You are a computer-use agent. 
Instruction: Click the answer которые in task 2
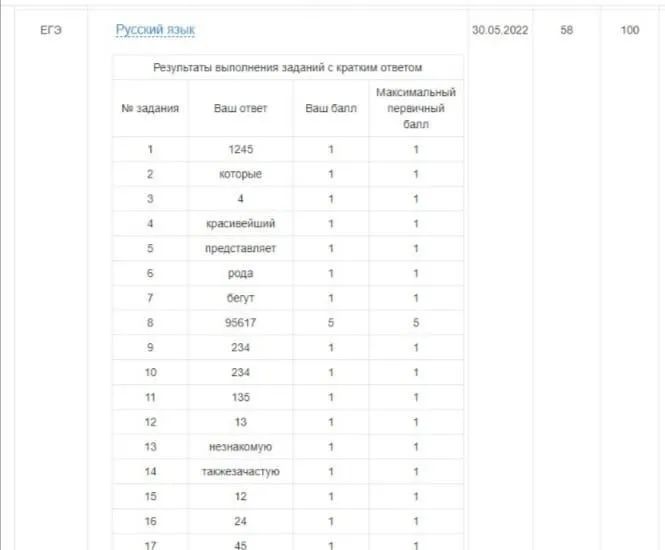[x=240, y=174]
